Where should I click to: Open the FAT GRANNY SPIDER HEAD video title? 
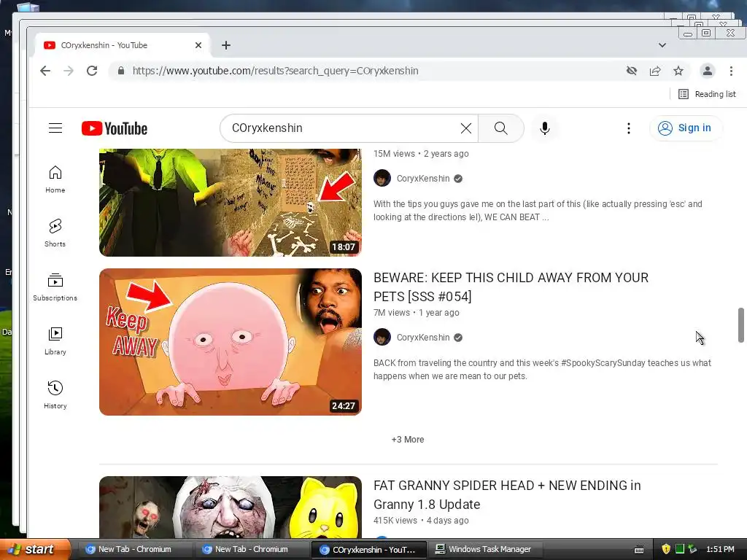507,495
